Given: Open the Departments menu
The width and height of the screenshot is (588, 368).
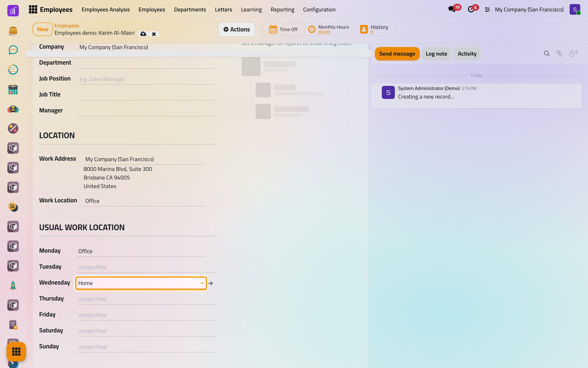Looking at the screenshot, I should 190,10.
